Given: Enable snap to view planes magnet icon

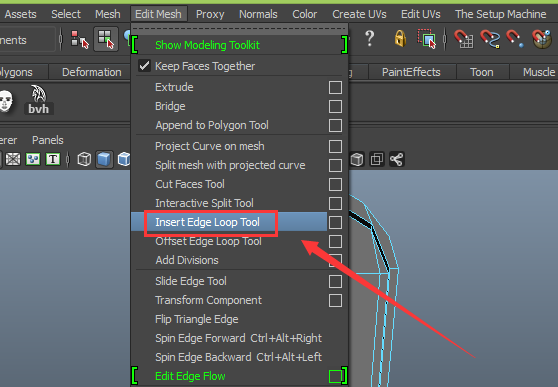Looking at the screenshot, I should coord(542,38).
